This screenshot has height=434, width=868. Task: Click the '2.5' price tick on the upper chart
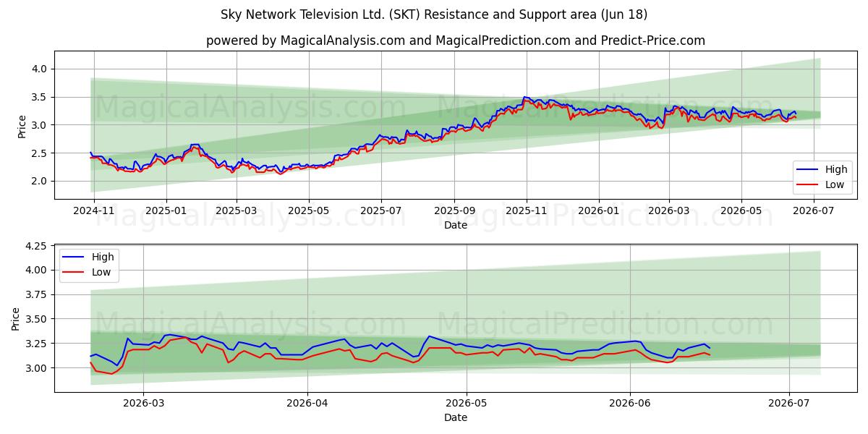pos(41,153)
